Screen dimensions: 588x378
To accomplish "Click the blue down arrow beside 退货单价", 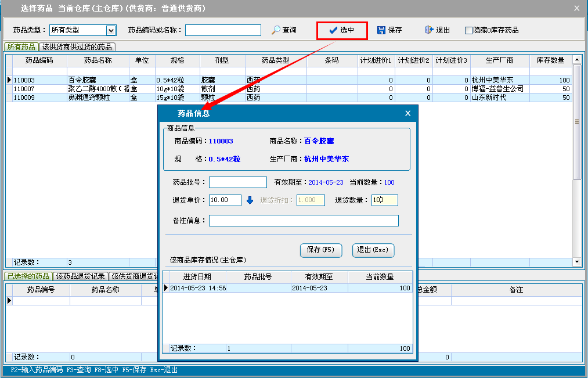I will click(250, 200).
